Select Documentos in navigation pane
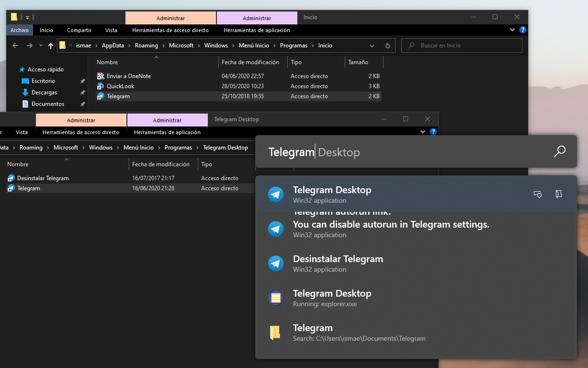 47,104
